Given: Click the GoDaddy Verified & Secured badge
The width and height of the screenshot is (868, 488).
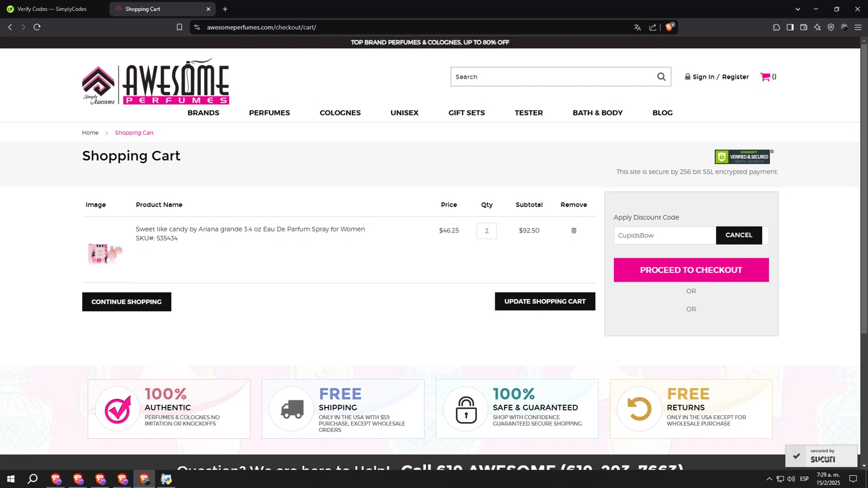Looking at the screenshot, I should pyautogui.click(x=742, y=157).
